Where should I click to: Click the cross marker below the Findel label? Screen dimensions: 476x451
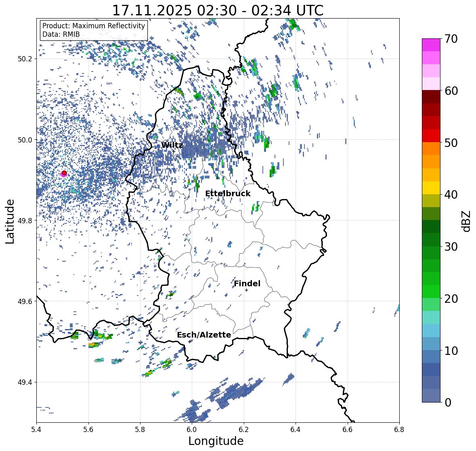coord(247,290)
